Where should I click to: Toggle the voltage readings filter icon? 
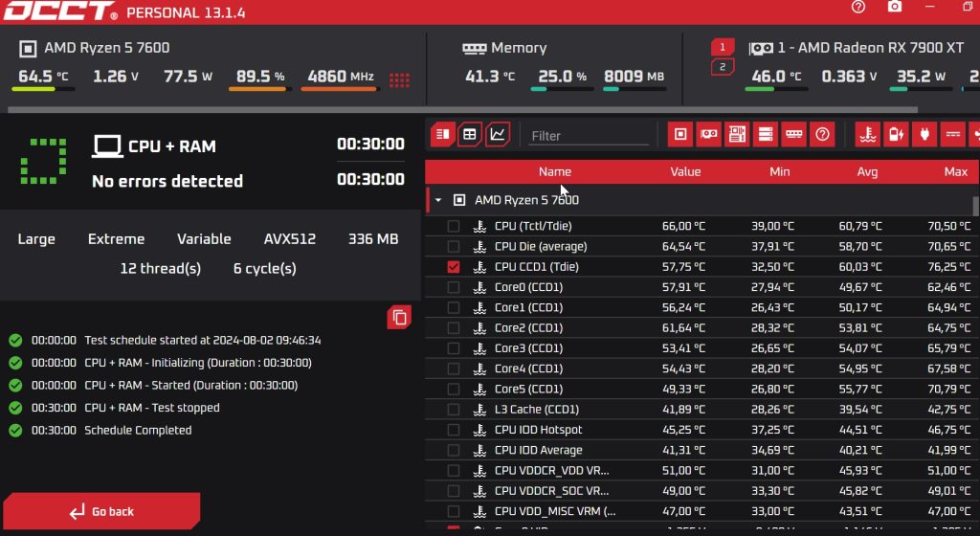click(x=953, y=134)
